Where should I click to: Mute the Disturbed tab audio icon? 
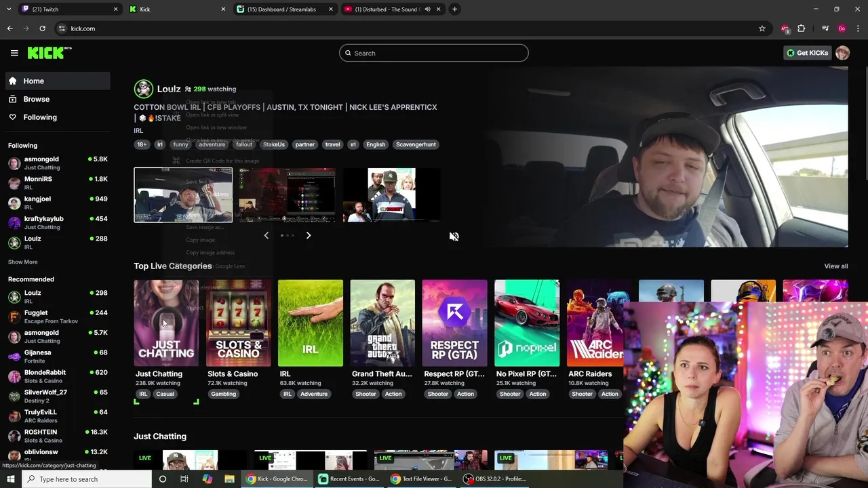(x=427, y=9)
